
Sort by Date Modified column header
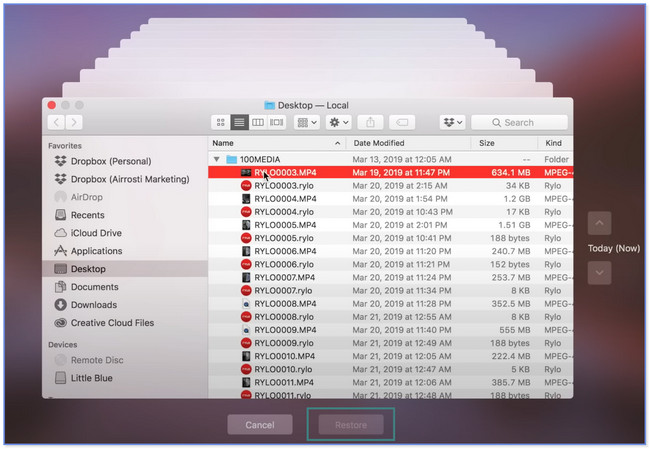pyautogui.click(x=408, y=143)
